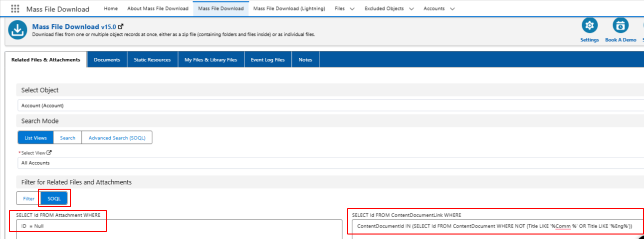This screenshot has width=644, height=239.
Task: Open the Files nav tab
Action: click(x=340, y=8)
